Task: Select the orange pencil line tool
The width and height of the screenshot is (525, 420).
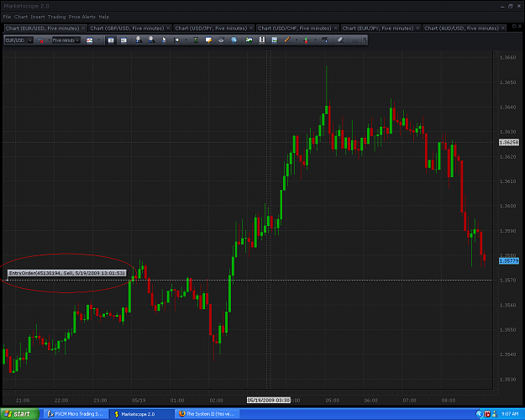Action: coord(287,40)
